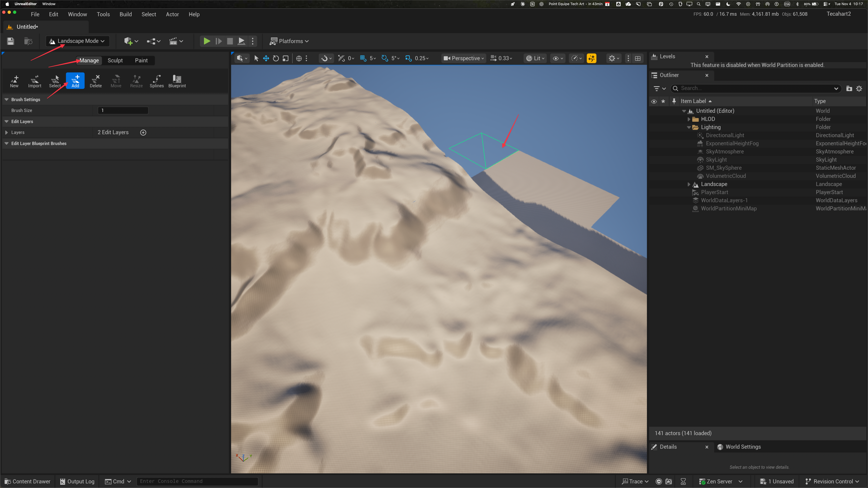
Task: Click the browse content icon beside Save
Action: click(x=28, y=41)
